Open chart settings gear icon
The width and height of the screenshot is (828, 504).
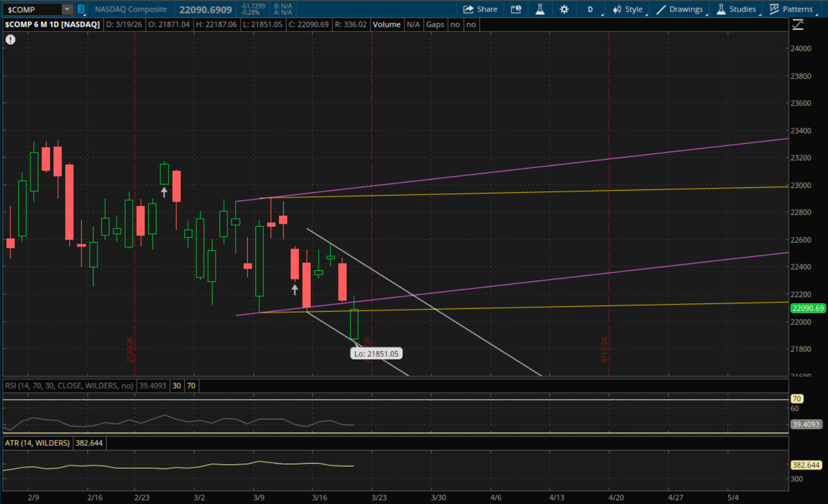click(564, 9)
